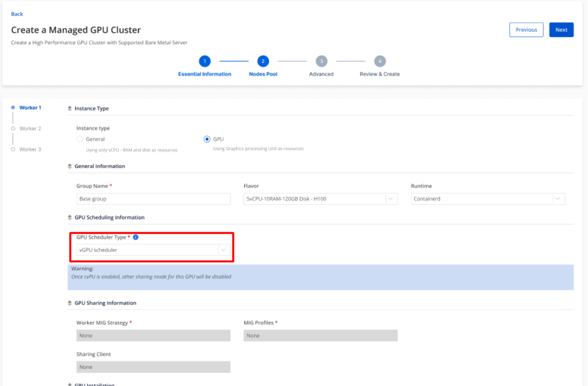Click the GPU Scheduling Information section icon

70,217
